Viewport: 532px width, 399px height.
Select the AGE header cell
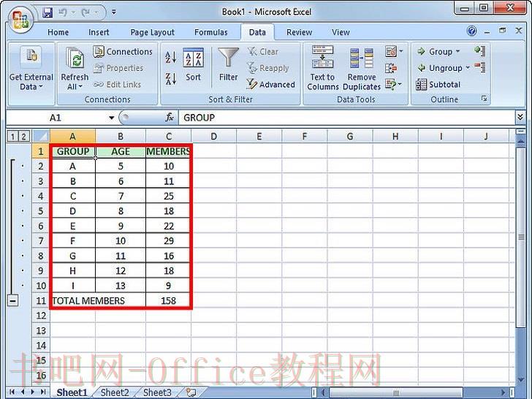[121, 151]
